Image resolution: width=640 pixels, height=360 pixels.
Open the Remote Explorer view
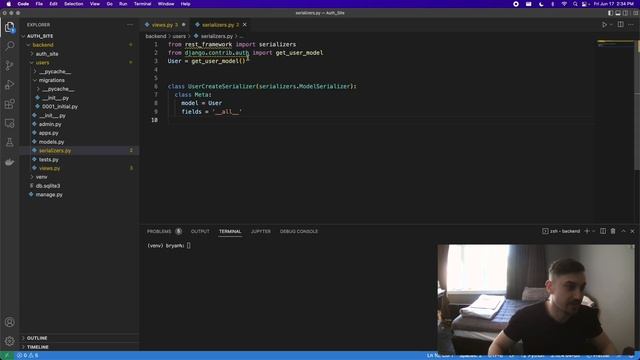click(x=9, y=123)
